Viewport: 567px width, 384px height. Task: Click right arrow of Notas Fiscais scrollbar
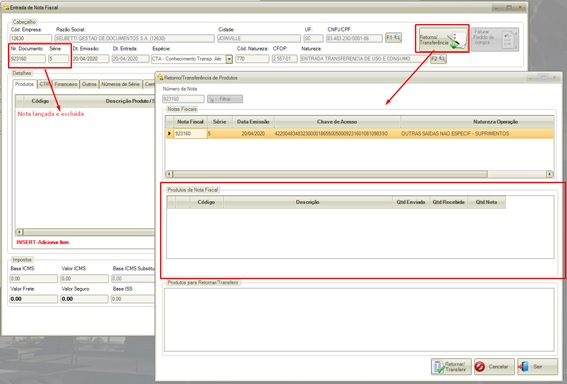[x=550, y=174]
